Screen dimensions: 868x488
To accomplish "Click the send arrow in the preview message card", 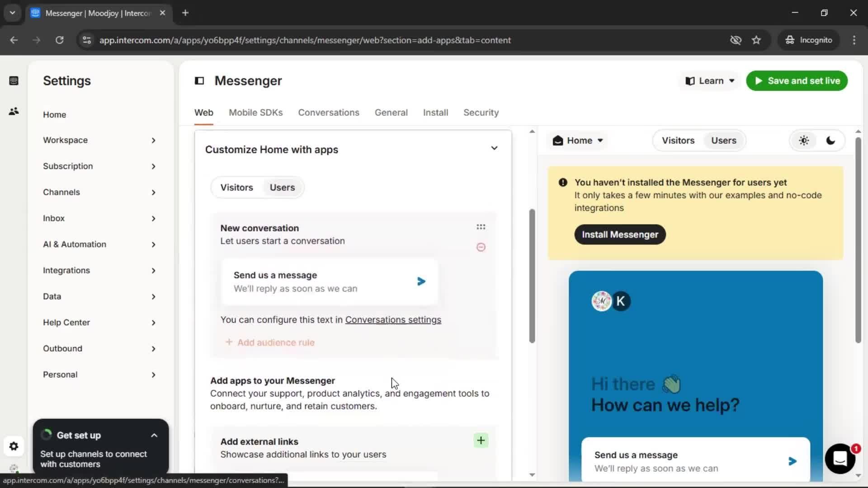I will [x=793, y=461].
